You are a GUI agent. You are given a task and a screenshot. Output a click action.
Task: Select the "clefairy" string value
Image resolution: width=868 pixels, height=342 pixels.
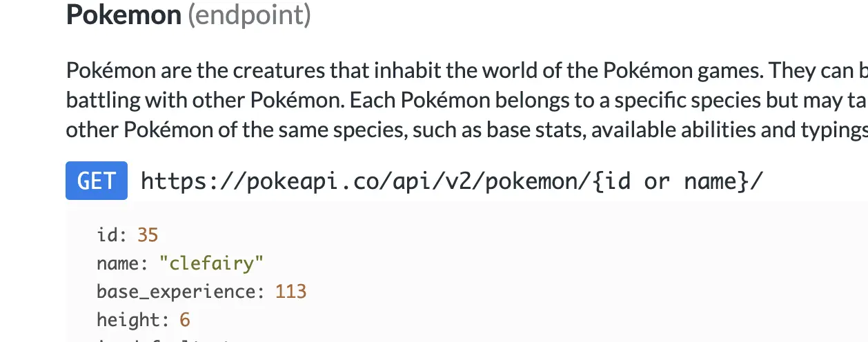tap(211, 263)
